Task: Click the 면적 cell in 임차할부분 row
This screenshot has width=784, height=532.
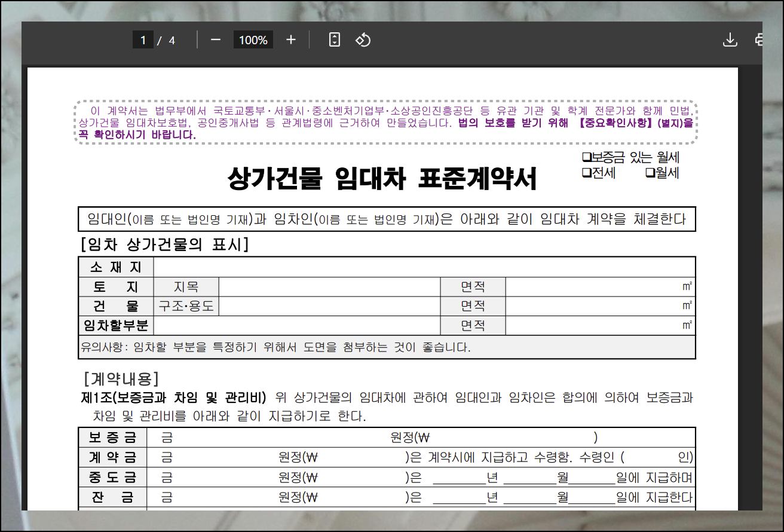Action: click(473, 326)
